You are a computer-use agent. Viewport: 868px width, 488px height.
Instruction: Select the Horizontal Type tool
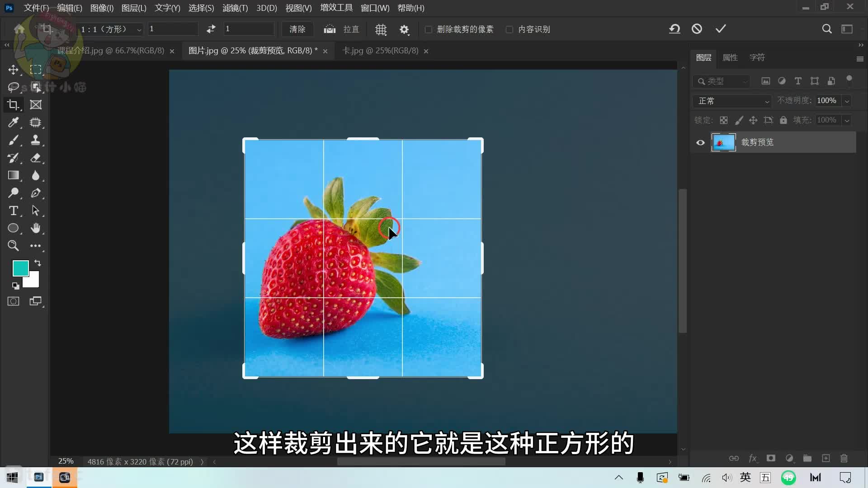point(13,211)
